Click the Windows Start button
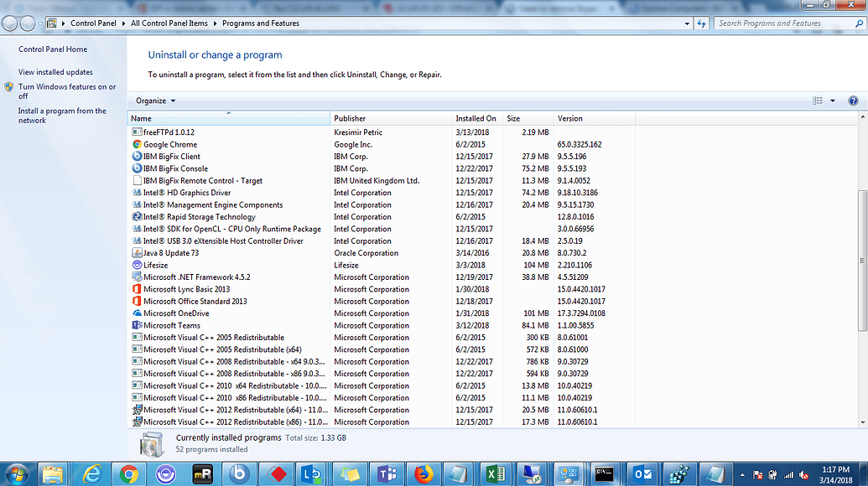The image size is (868, 486). pyautogui.click(x=16, y=473)
